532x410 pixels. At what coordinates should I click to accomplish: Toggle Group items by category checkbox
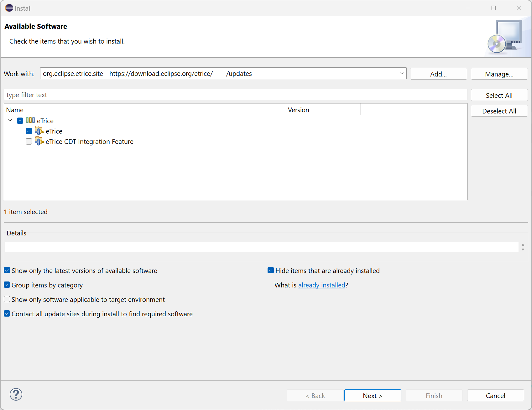point(7,285)
